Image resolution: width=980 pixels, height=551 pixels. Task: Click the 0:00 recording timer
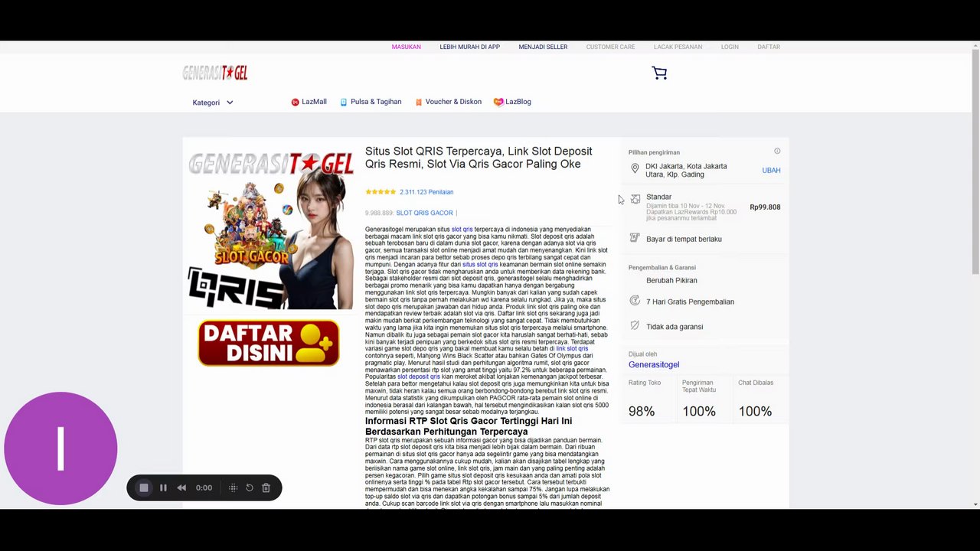[204, 487]
